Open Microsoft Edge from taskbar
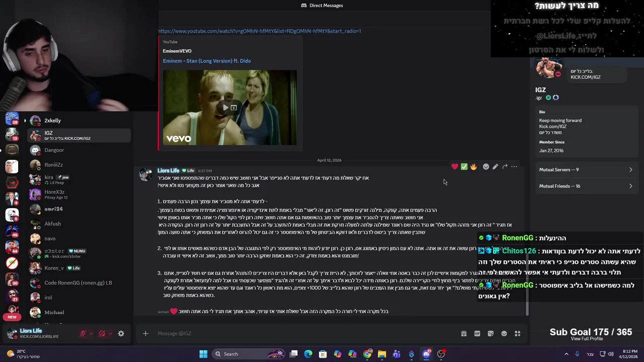This screenshot has width=644, height=362. click(308, 354)
